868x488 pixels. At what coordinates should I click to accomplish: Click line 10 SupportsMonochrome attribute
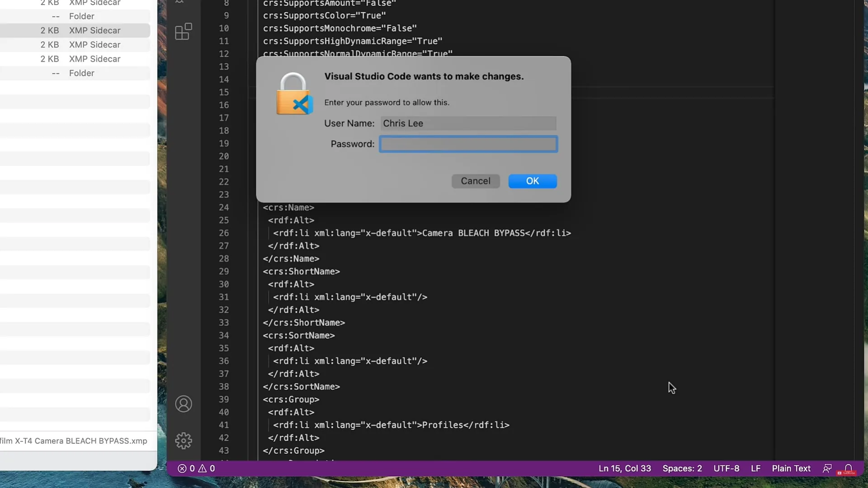pos(340,28)
